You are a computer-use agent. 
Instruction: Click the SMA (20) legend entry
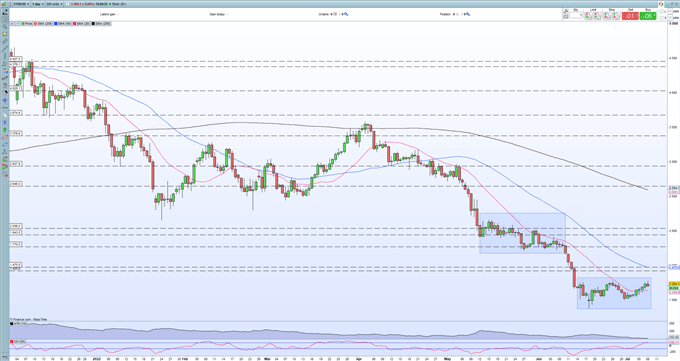pyautogui.click(x=82, y=23)
